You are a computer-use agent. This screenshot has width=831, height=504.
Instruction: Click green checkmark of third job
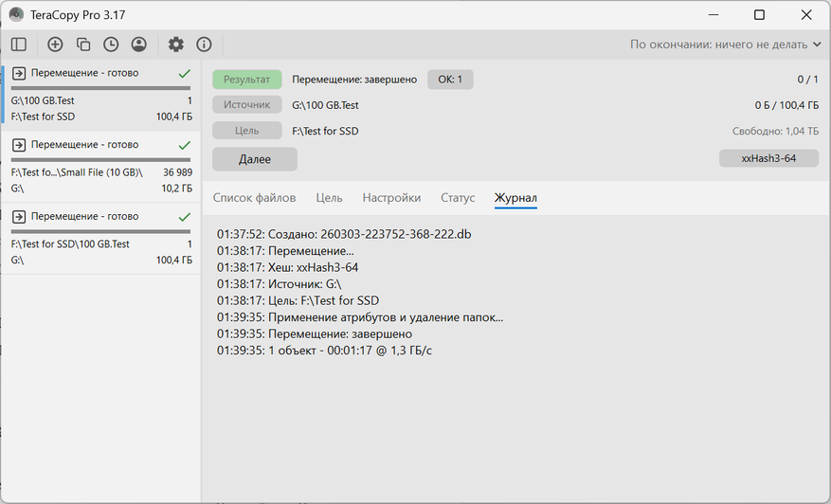tap(185, 216)
